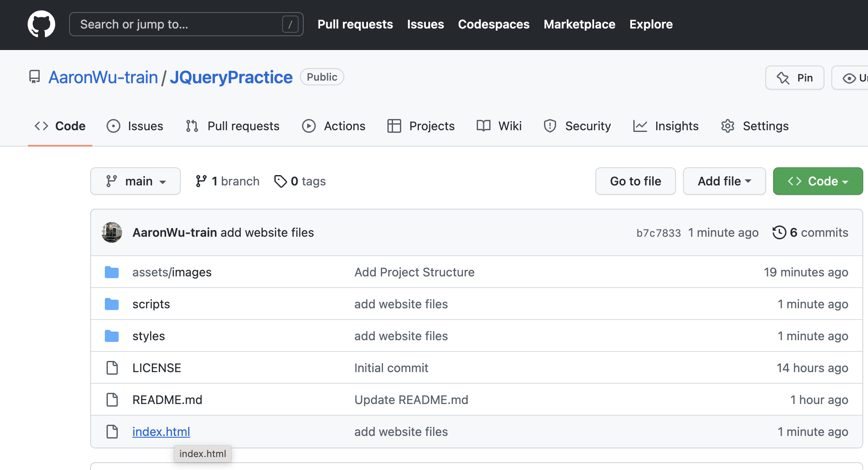Open AaronWu-train author name in commit row
Viewport: 868px width, 470px height.
[175, 232]
